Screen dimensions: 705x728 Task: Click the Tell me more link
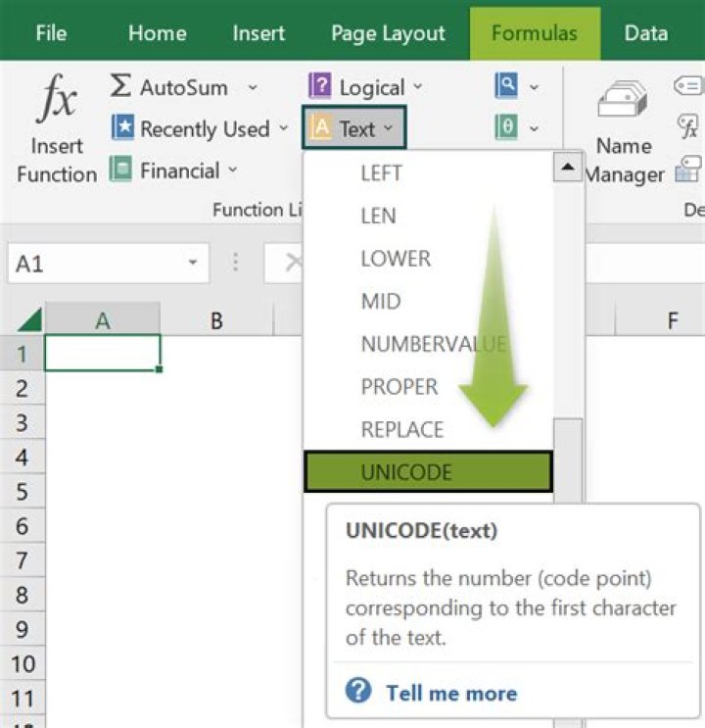tap(451, 693)
